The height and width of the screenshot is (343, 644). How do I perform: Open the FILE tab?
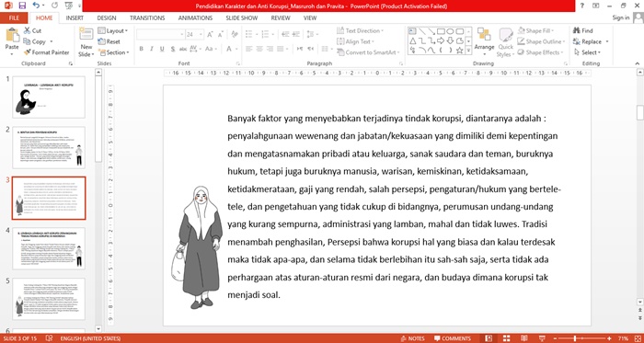point(14,18)
